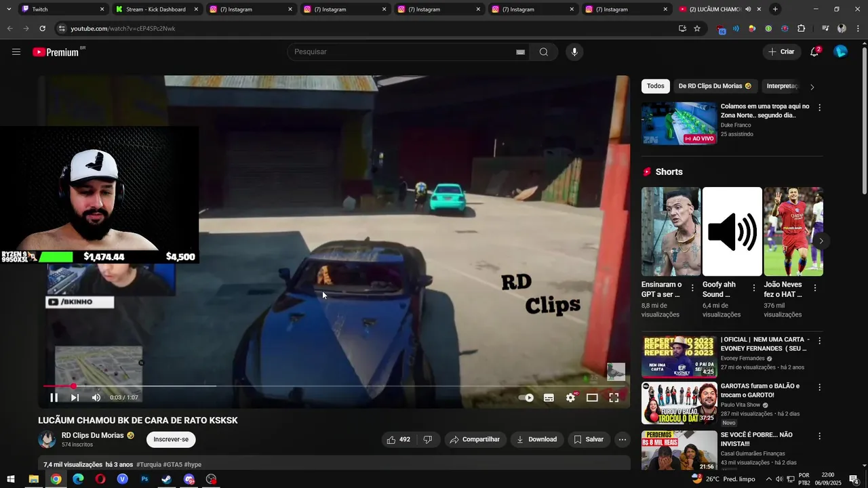
Task: Mute the YouTube tab audio icon
Action: point(748,9)
